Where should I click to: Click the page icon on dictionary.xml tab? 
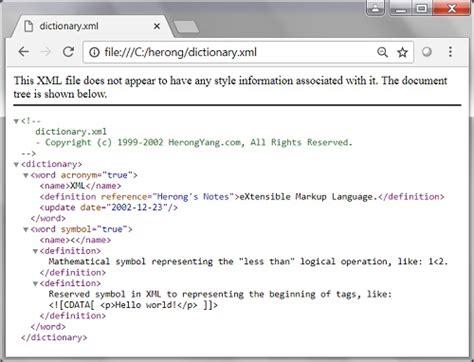29,26
